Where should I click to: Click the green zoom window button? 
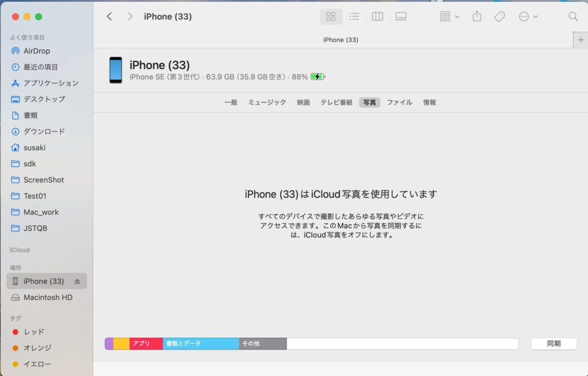tap(38, 17)
